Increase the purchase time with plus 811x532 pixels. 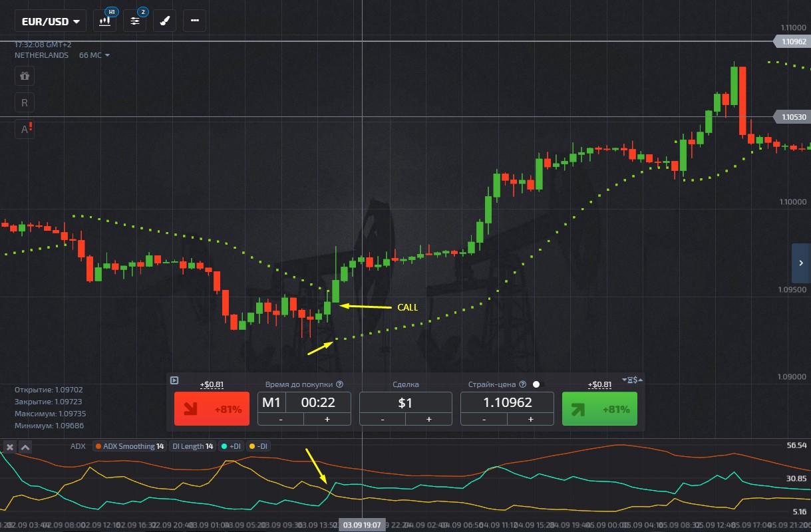click(x=327, y=419)
